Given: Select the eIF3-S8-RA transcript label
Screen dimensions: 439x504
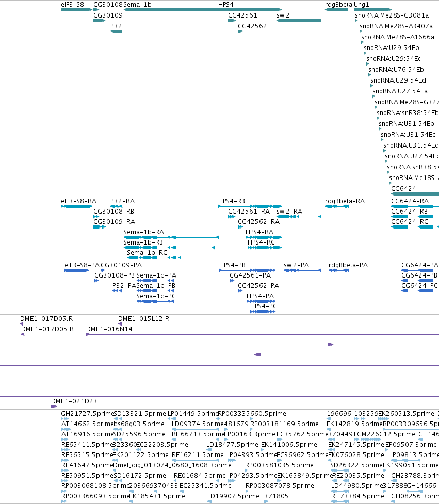Looking at the screenshot, I should click(79, 201).
